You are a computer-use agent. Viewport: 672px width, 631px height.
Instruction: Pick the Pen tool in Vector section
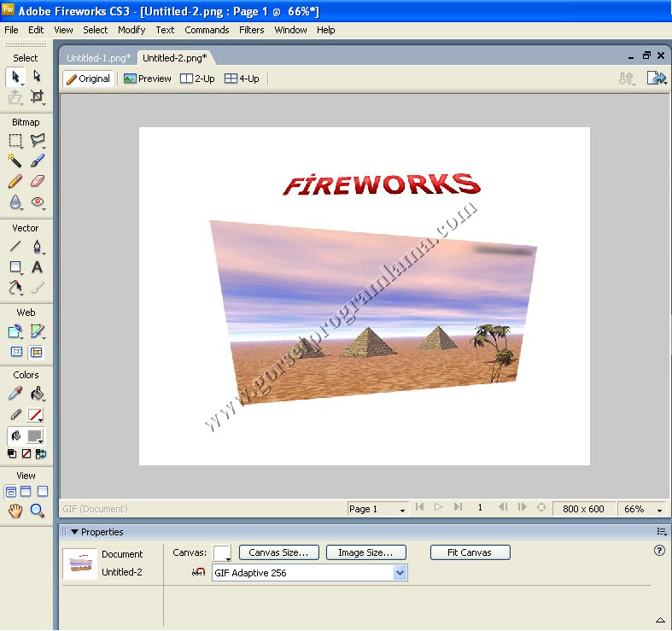(x=37, y=248)
